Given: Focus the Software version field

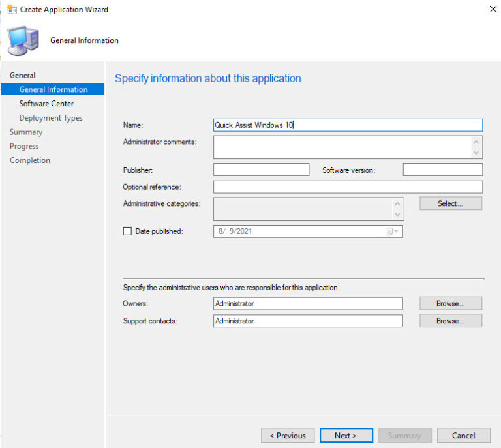Looking at the screenshot, I should (x=442, y=170).
